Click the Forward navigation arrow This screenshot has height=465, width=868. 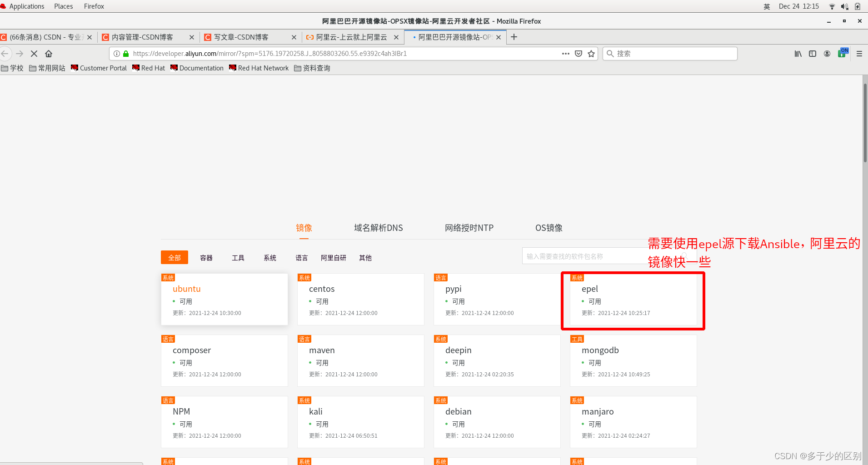coord(20,54)
